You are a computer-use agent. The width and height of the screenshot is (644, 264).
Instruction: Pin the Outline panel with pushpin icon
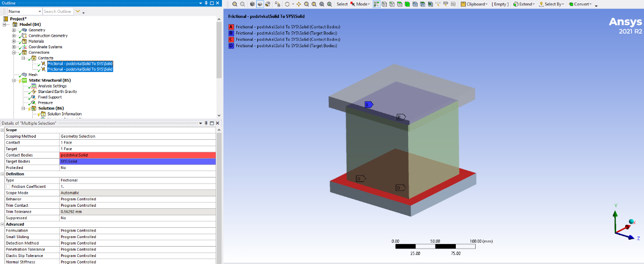tap(207, 3)
